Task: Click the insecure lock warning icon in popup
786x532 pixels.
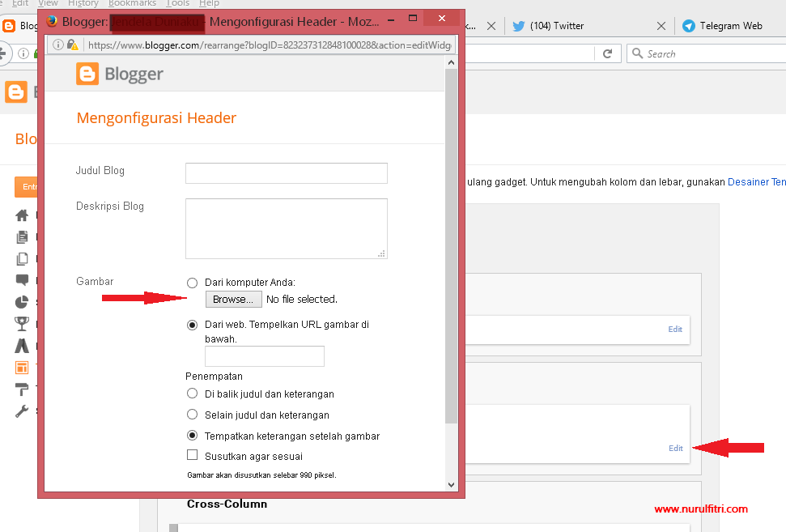Action: tap(73, 45)
